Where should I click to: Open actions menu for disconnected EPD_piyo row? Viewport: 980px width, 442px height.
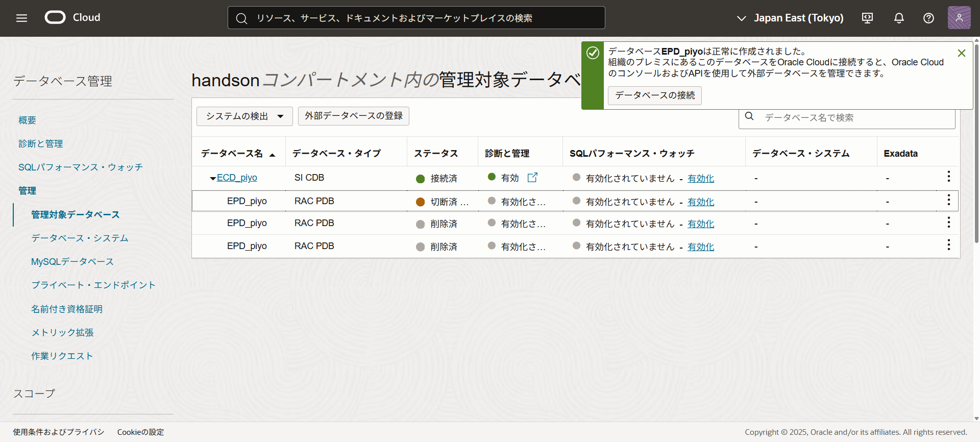(949, 200)
